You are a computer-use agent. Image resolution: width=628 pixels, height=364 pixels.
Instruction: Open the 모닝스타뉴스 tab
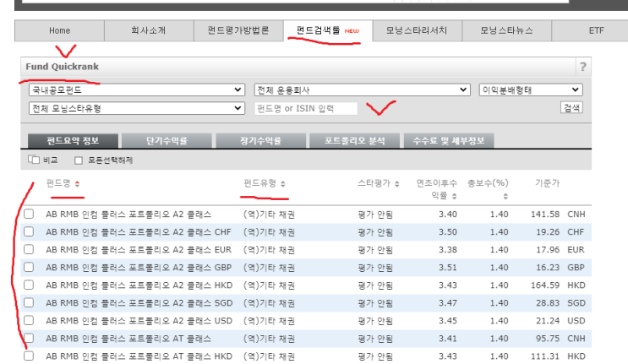click(x=506, y=30)
